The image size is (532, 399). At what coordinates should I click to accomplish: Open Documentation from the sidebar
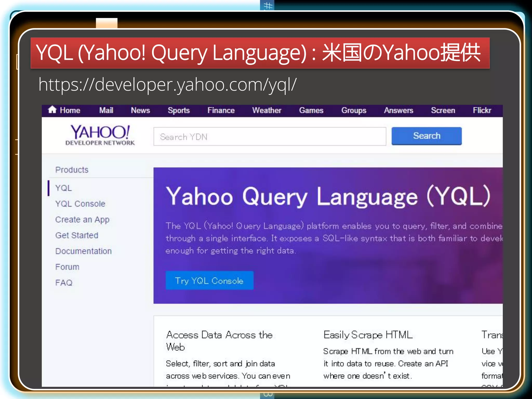click(x=83, y=251)
